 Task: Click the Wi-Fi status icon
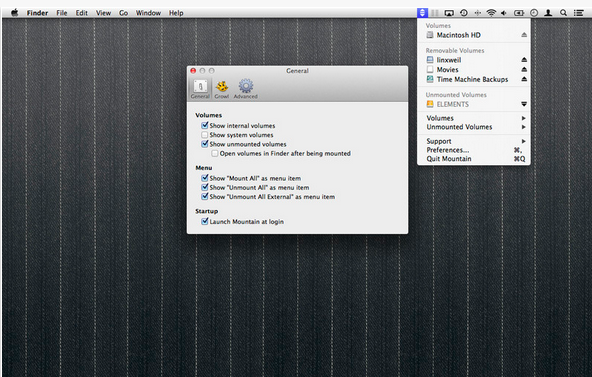coord(491,13)
